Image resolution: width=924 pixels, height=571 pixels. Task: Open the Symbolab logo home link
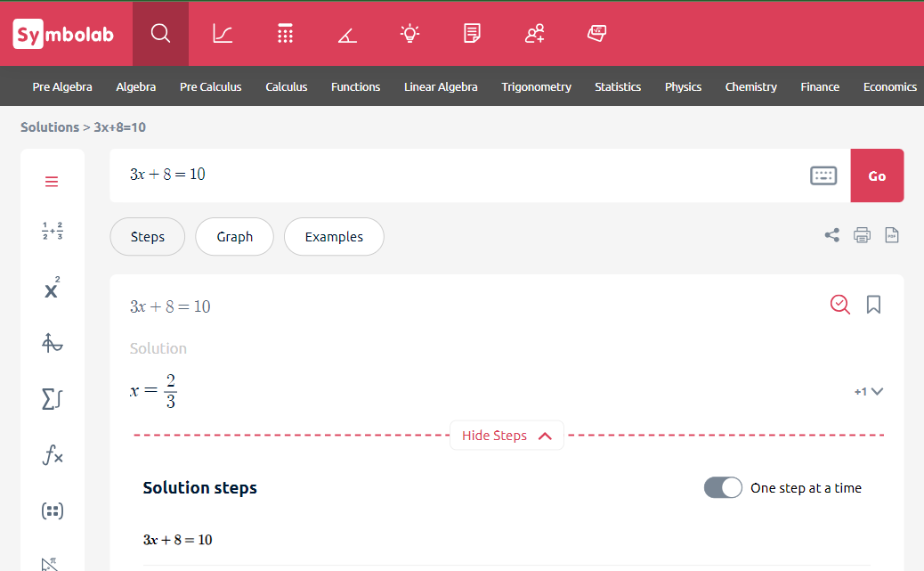63,34
